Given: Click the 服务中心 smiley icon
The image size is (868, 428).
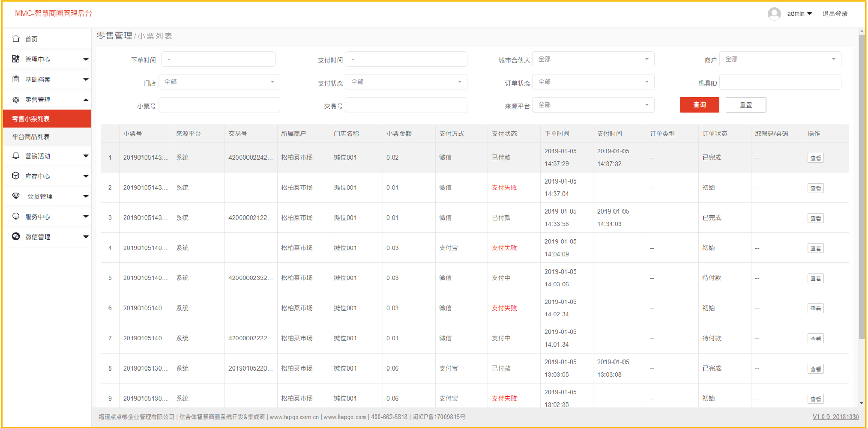Looking at the screenshot, I should click(16, 216).
